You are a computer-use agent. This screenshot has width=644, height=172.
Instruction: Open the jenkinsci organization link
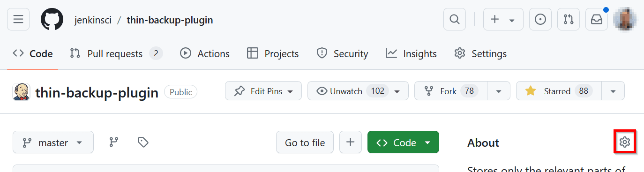pyautogui.click(x=93, y=20)
